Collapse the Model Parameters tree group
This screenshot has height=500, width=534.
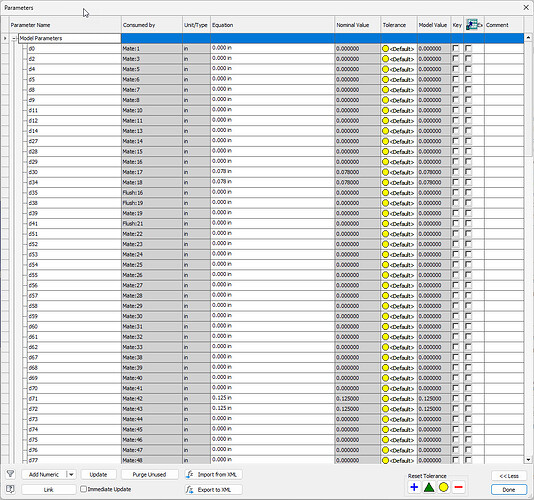point(14,38)
